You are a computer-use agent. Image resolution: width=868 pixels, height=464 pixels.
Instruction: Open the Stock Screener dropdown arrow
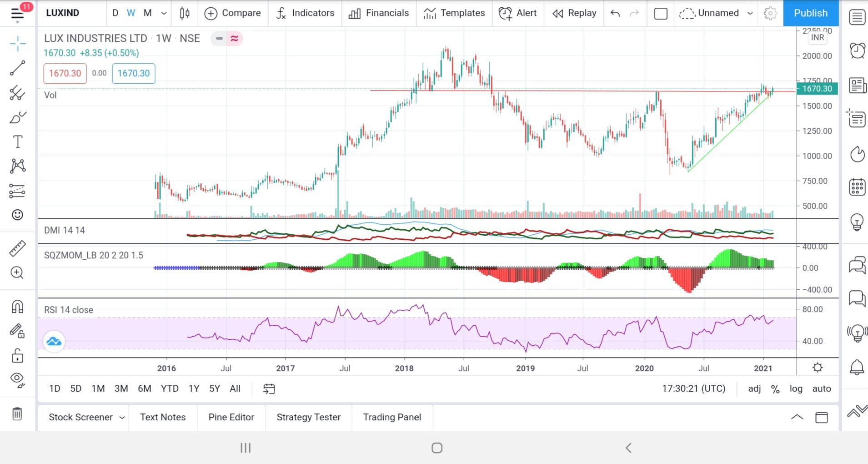(122, 418)
